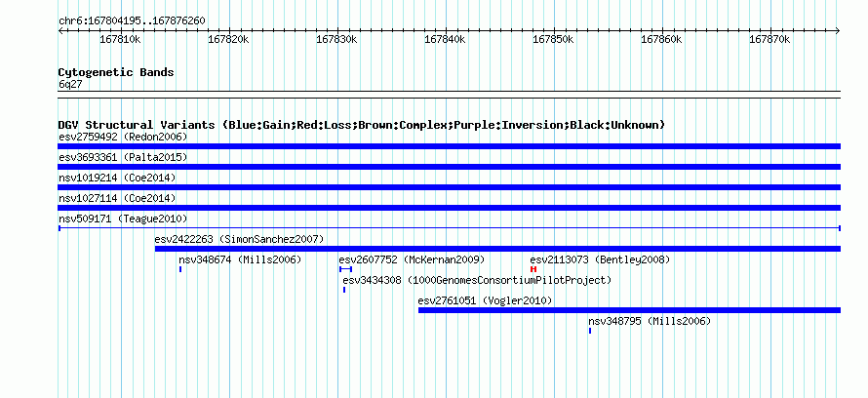The height and width of the screenshot is (398, 868).
Task: Select the blue marker under nsv348795
Action: (x=590, y=331)
